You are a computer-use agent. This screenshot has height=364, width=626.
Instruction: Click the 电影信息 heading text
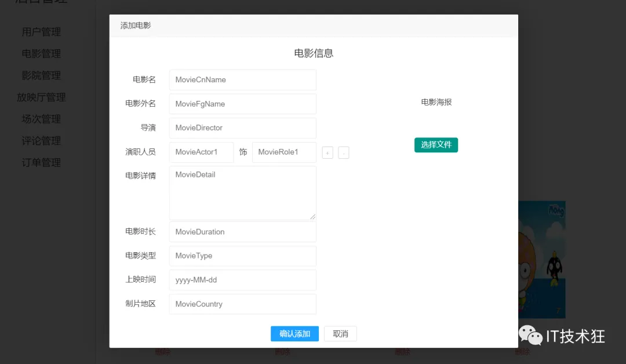314,53
